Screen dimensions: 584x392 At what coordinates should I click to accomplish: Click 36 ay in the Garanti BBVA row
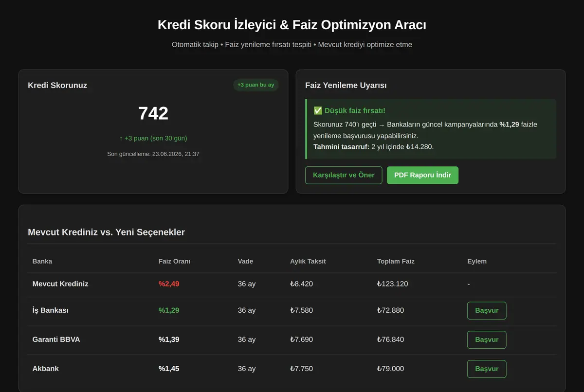247,339
